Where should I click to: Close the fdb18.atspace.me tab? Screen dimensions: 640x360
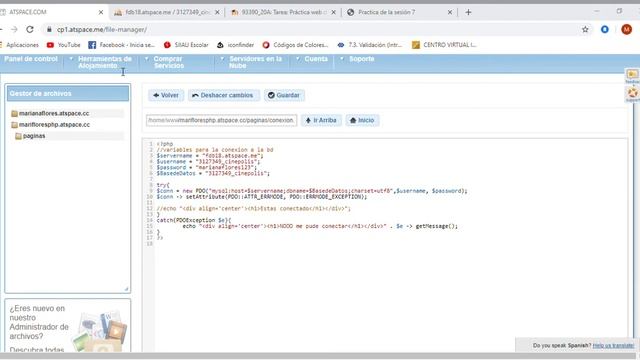coord(217,12)
